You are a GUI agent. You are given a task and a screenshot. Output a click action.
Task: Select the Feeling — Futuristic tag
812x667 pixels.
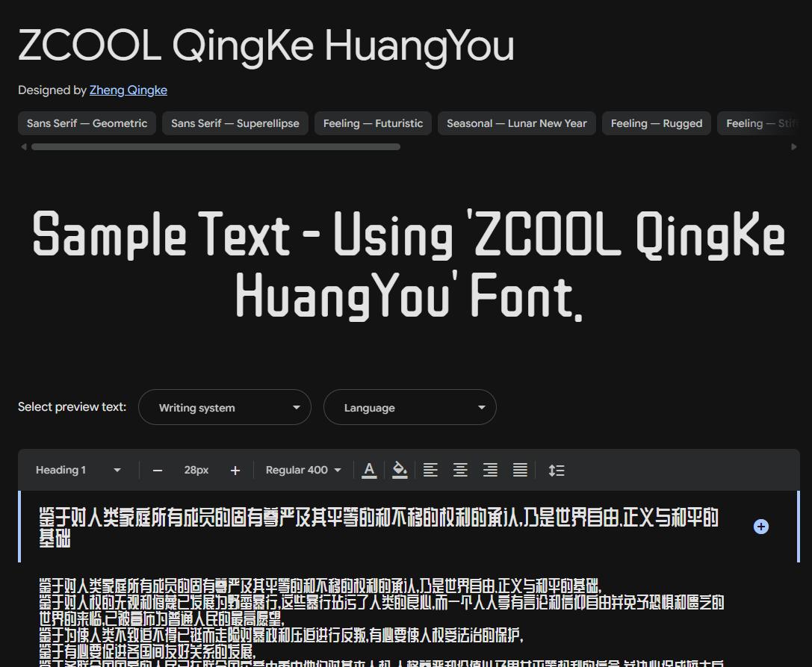[373, 123]
